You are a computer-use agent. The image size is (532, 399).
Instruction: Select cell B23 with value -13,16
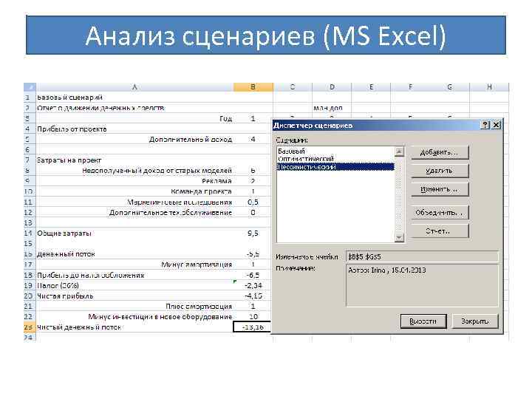tap(253, 327)
